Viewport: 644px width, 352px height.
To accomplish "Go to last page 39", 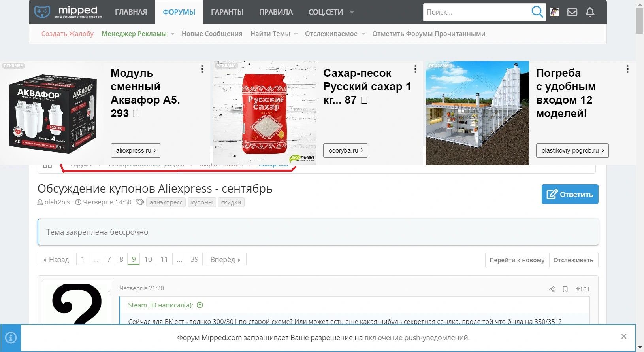I will [194, 259].
